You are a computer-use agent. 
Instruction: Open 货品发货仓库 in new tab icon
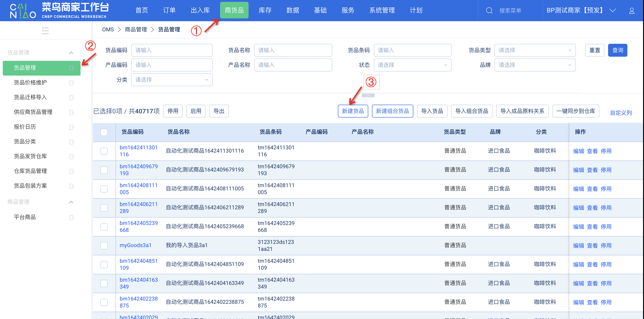pos(72,157)
